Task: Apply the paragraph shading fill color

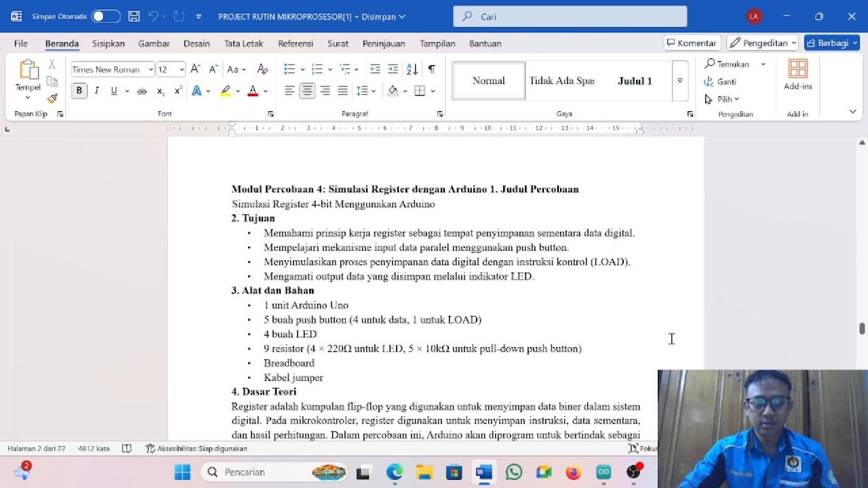Action: [393, 91]
